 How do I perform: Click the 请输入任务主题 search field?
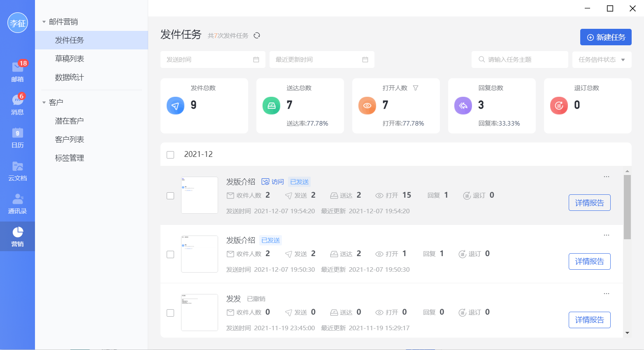(x=520, y=60)
